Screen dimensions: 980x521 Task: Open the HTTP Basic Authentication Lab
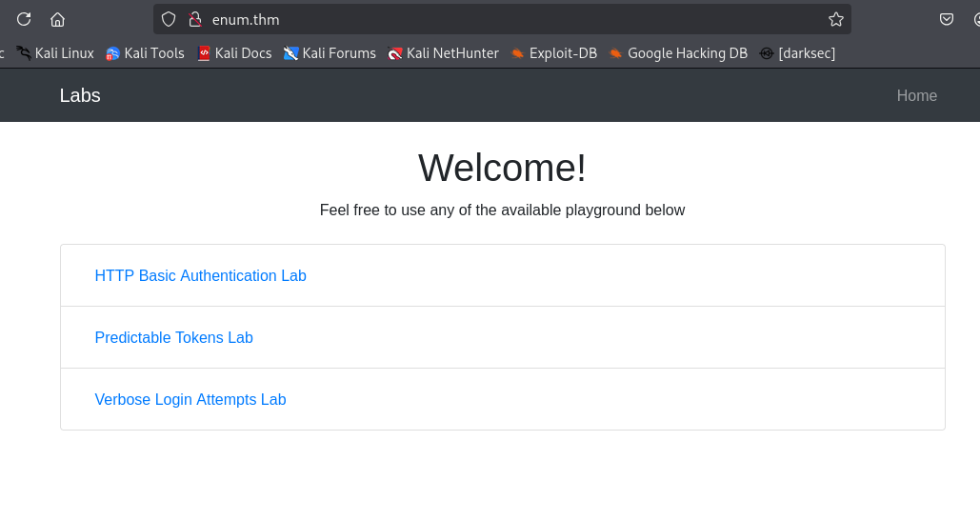pos(201,275)
